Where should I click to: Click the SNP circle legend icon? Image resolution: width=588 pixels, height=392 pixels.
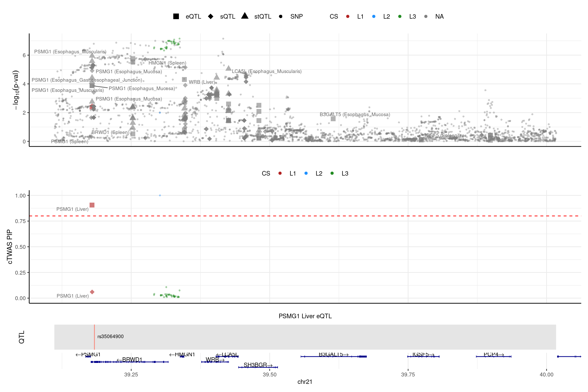click(x=280, y=16)
